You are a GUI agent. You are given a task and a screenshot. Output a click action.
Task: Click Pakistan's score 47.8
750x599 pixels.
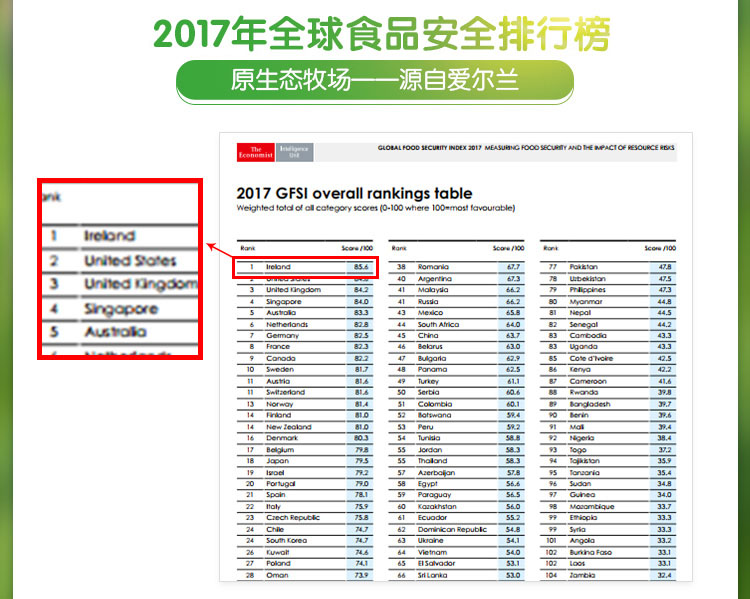664,267
